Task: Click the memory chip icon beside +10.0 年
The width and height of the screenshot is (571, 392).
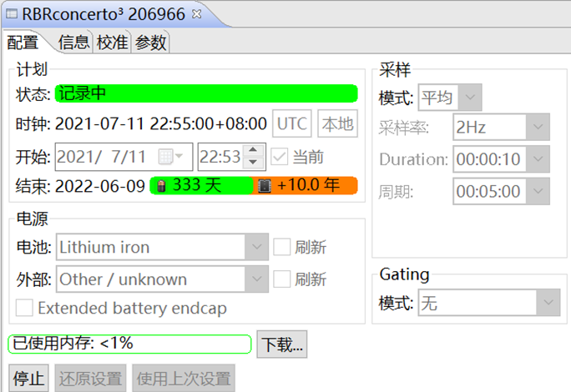Action: pyautogui.click(x=265, y=186)
